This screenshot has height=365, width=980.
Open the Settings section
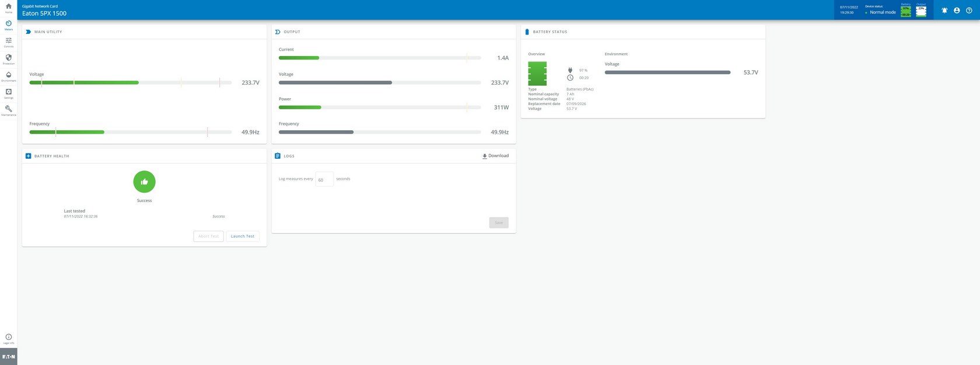click(9, 93)
